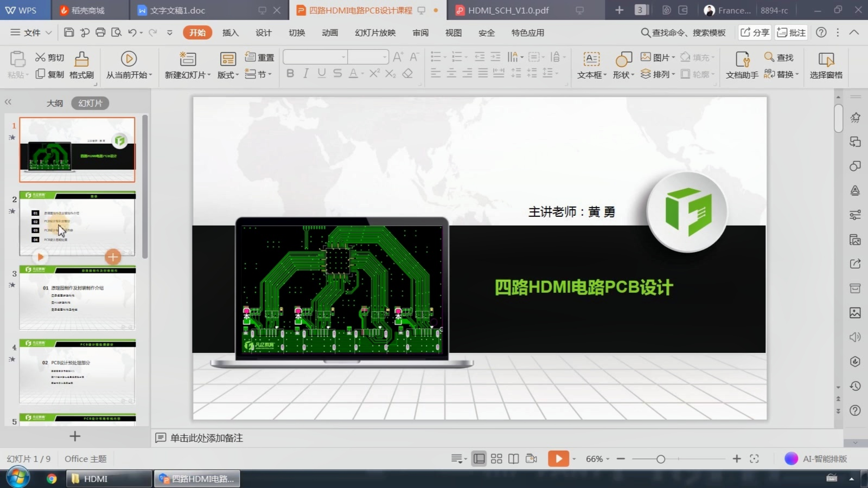The width and height of the screenshot is (868, 488).
Task: Toggle Underline formatting
Action: tap(322, 73)
